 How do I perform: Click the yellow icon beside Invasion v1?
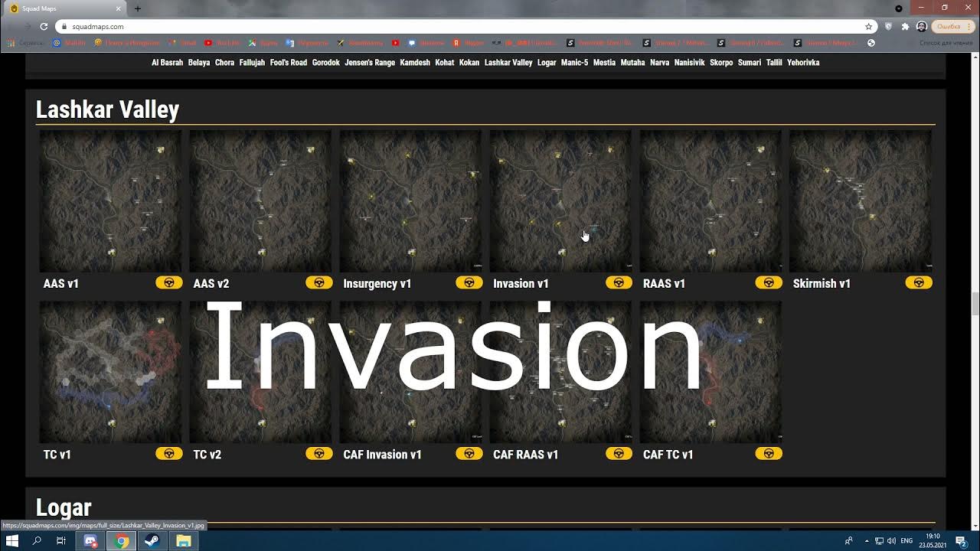pyautogui.click(x=619, y=282)
